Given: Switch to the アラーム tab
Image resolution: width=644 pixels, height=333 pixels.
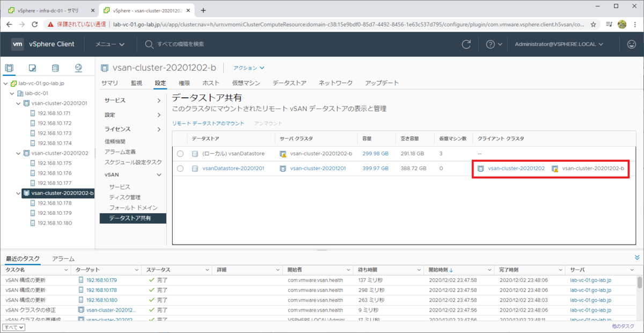Looking at the screenshot, I should click(x=63, y=259).
